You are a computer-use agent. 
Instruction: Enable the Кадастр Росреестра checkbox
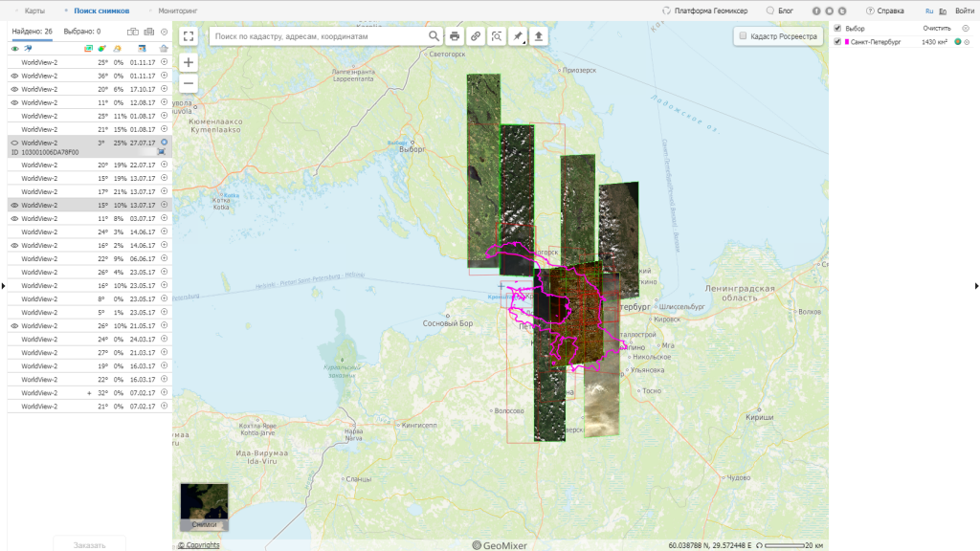(744, 36)
